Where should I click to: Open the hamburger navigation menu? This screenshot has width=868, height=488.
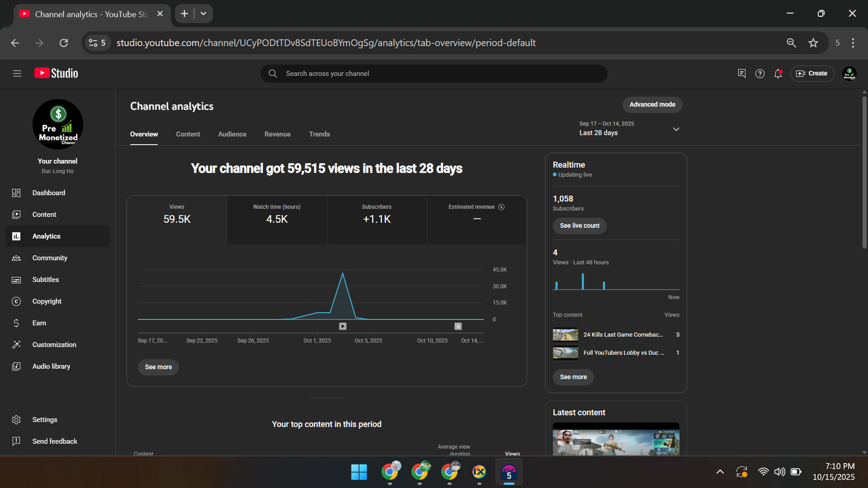click(x=17, y=73)
